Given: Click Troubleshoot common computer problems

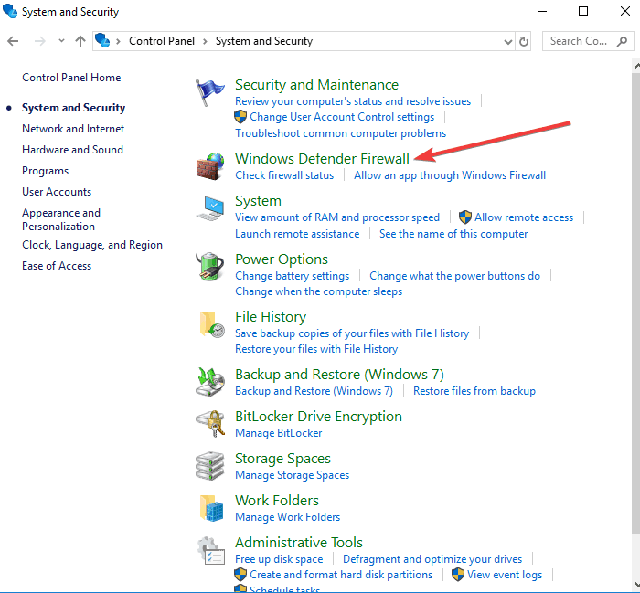Looking at the screenshot, I should 340,133.
